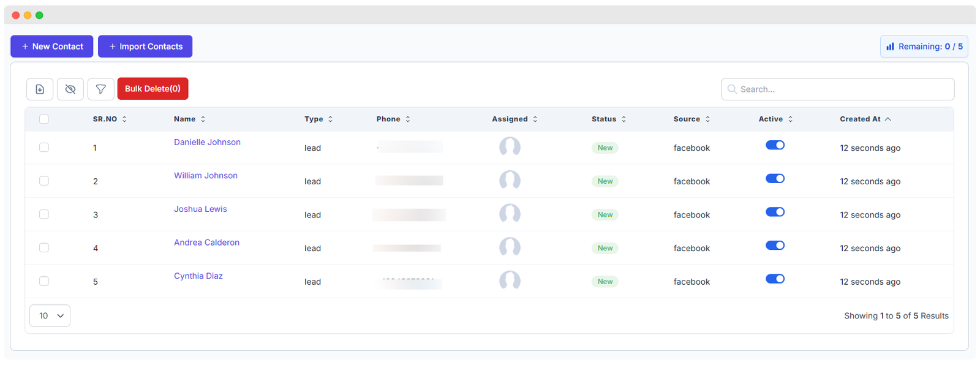Click the Import Contacts button

145,47
